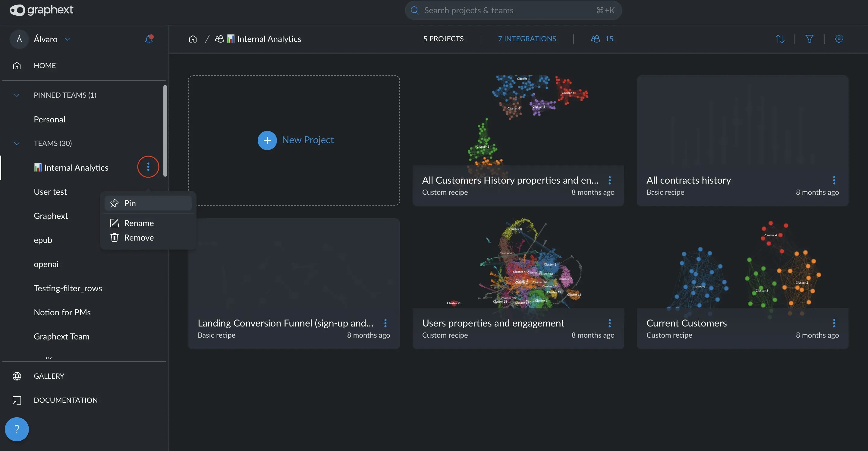This screenshot has width=868, height=451.
Task: Open options for All contracts history project
Action: 834,180
